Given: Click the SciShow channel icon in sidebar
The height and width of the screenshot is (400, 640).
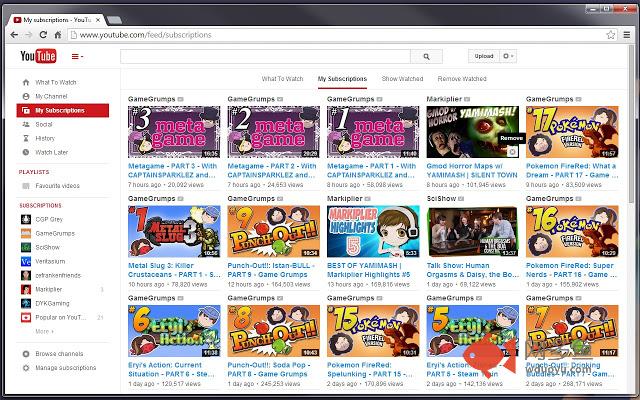Looking at the screenshot, I should click(26, 247).
